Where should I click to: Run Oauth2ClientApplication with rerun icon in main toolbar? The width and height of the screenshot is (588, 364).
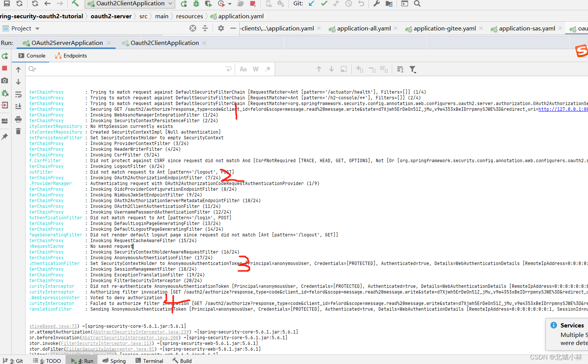184,3
